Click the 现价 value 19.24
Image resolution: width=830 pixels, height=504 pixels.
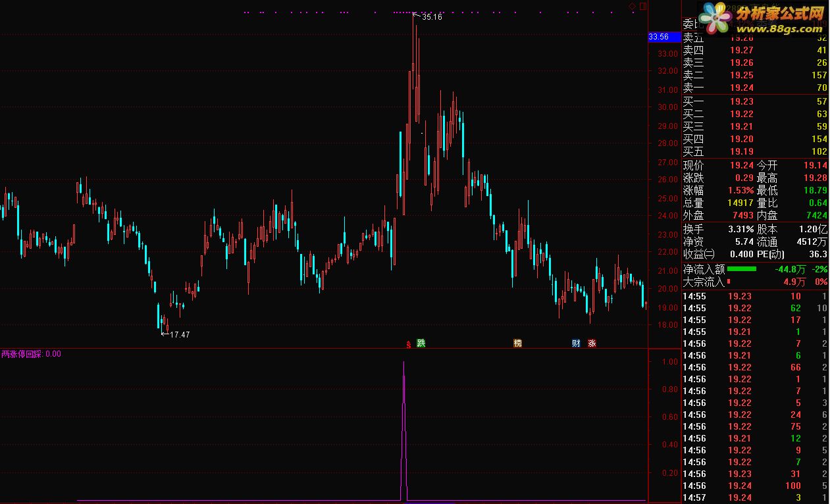742,165
